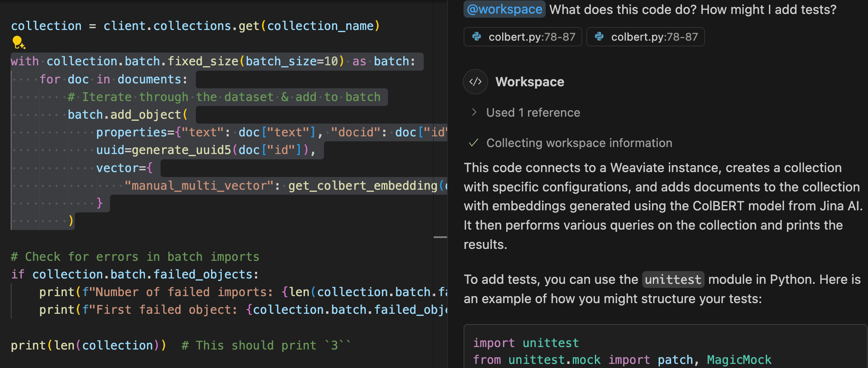Click checkmark beside Collecting workspace information
Viewport: 868px width, 368px height.
tap(474, 143)
